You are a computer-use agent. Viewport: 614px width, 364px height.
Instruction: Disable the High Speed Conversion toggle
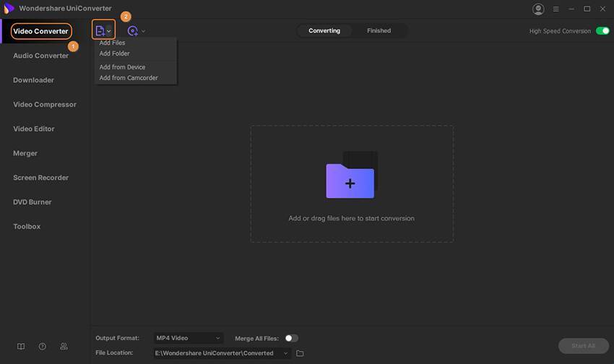coord(602,31)
